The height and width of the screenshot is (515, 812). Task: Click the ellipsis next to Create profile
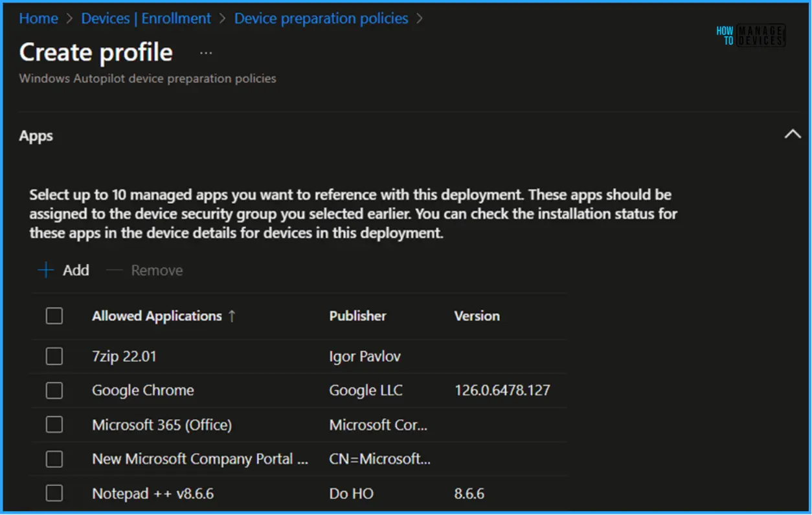[205, 52]
